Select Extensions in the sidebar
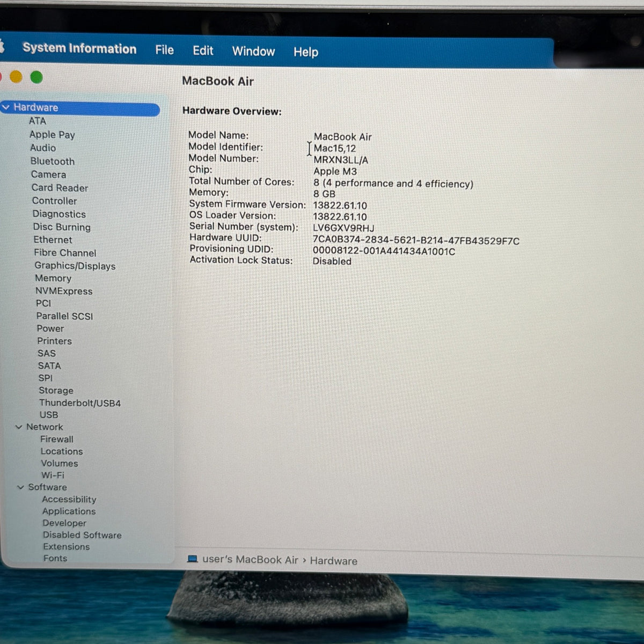The width and height of the screenshot is (644, 644). (x=67, y=547)
